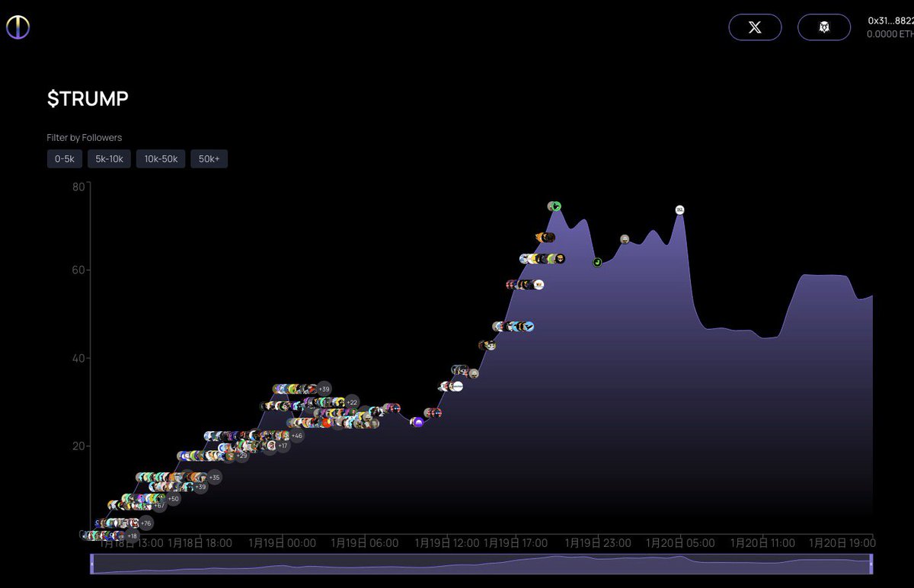Toggle the 10k-50k followers filter
This screenshot has height=588, width=914.
[161, 158]
